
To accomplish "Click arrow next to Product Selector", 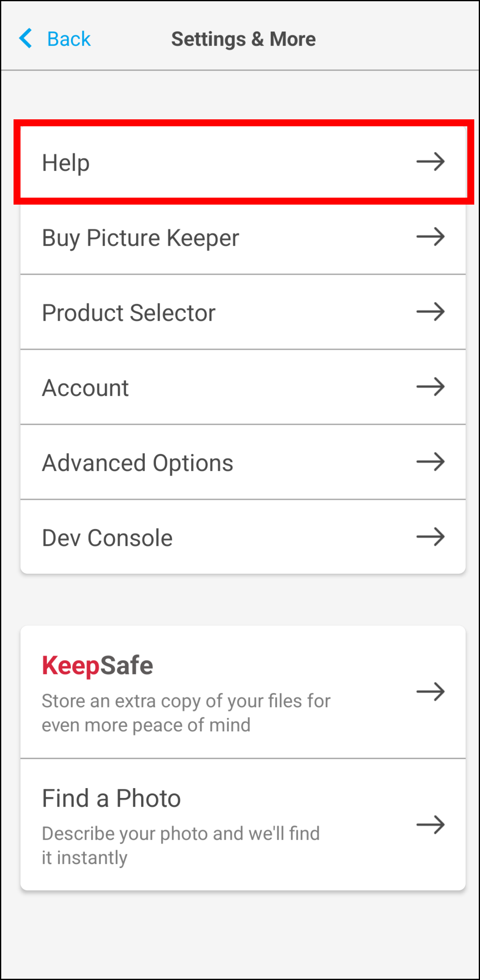I will pyautogui.click(x=430, y=312).
